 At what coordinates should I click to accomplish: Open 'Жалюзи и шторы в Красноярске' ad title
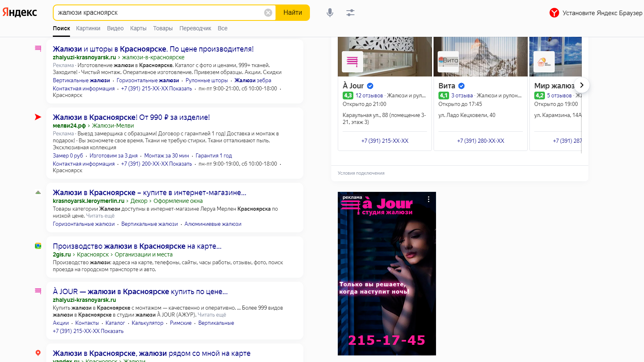(x=153, y=49)
